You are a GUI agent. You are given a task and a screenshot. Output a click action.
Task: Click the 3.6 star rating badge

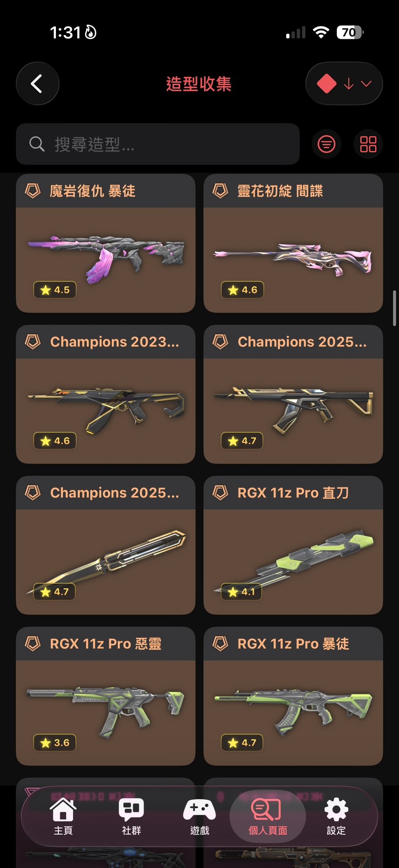coord(55,742)
